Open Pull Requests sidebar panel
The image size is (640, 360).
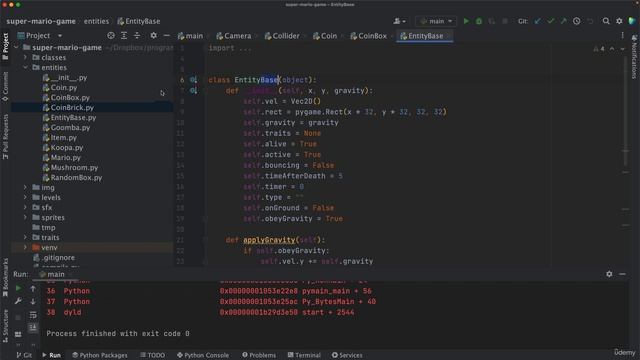point(5,137)
